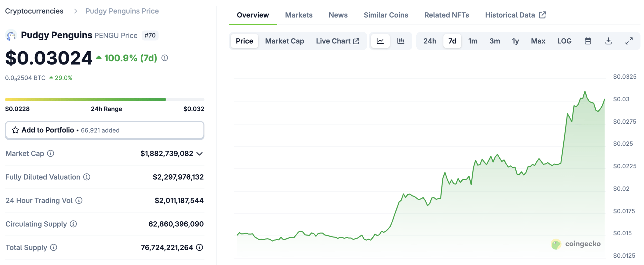Show Circulating Supply info tooltip

(73, 224)
